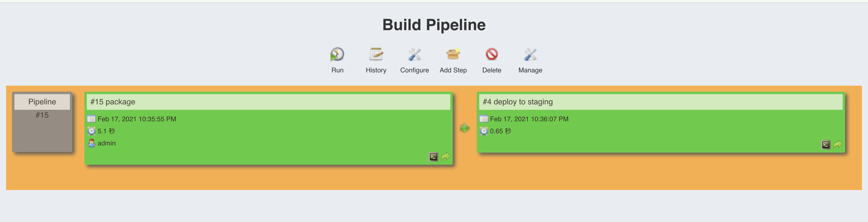The image size is (868, 222).
Task: Click the Run pipeline clock icon
Action: coord(337,54)
